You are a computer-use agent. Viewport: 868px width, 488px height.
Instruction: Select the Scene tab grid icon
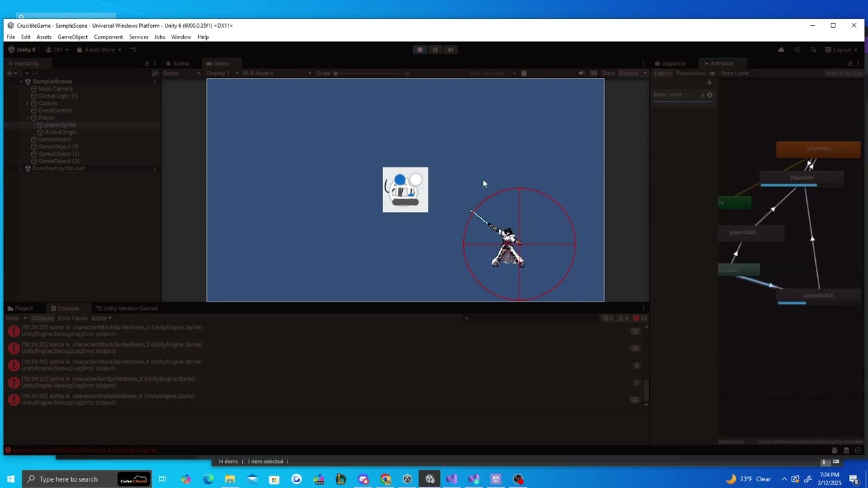point(168,63)
